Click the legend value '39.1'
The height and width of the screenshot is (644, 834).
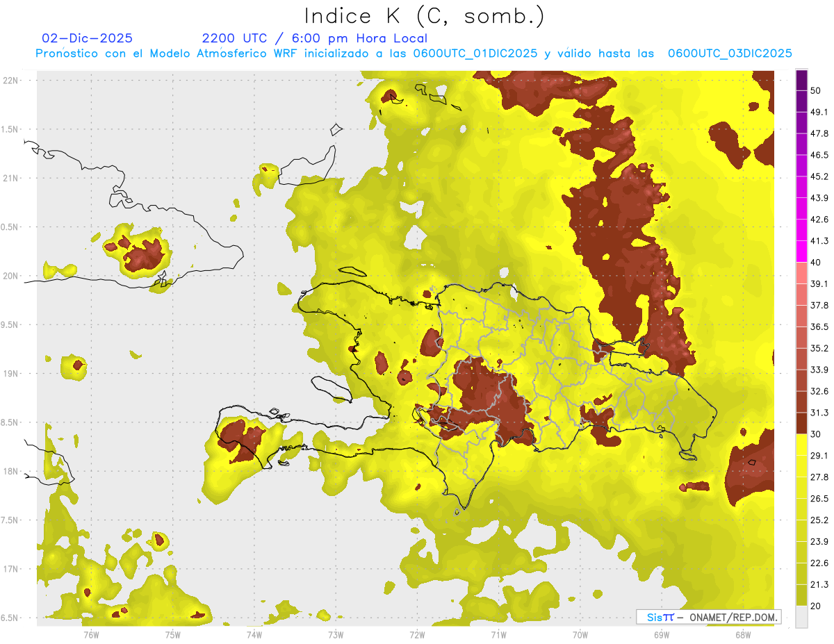click(819, 283)
